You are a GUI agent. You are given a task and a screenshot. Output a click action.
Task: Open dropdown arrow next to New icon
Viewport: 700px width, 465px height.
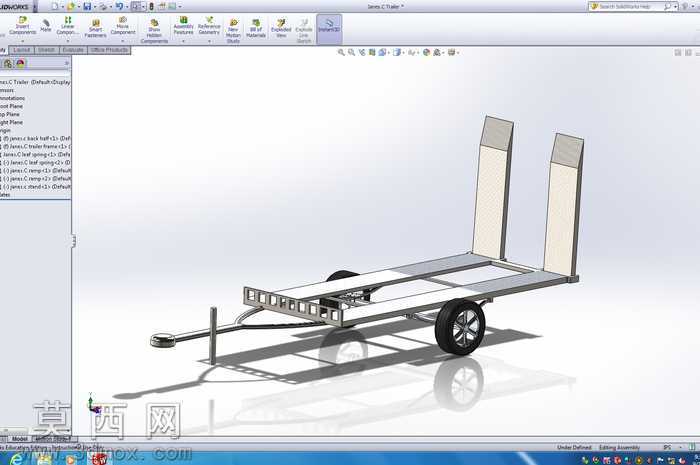[x=62, y=7]
